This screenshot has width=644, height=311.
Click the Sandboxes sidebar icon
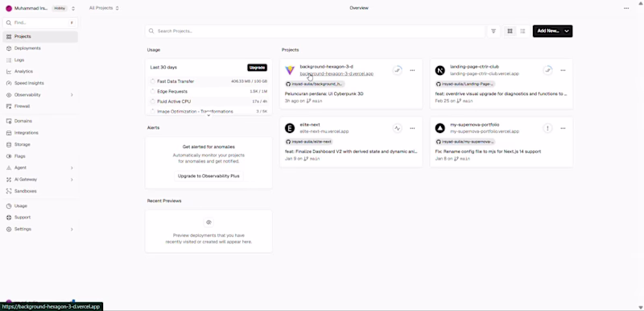point(9,191)
